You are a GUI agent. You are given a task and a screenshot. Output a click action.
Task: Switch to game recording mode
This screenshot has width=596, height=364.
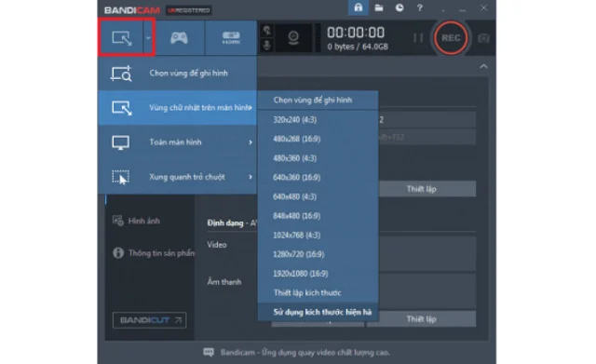[179, 38]
